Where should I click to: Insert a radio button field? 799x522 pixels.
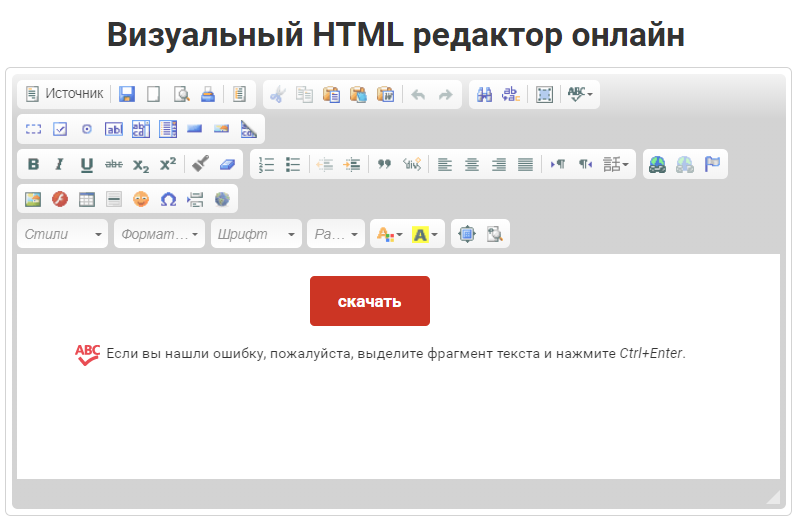point(87,129)
